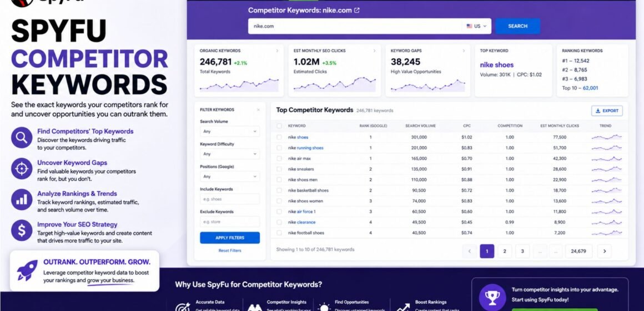644x311 pixels.
Task: Expand the Organic Keywords card chevron
Action: pos(277,51)
